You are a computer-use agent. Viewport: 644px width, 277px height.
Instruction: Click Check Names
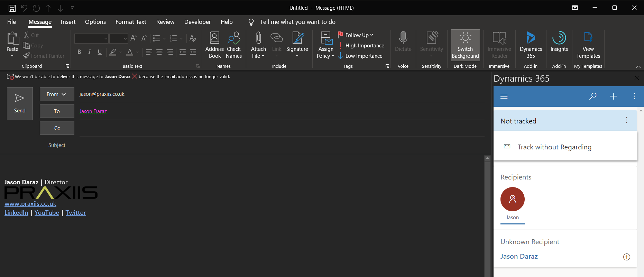[234, 45]
